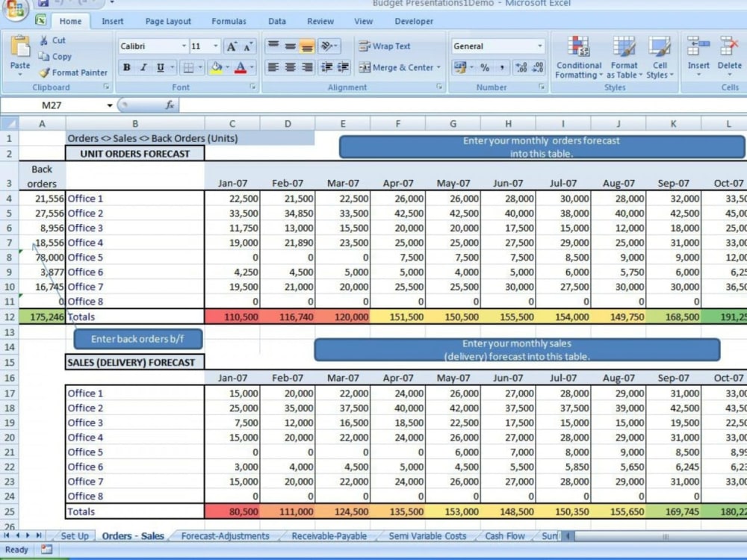Apply Comma Style
Viewport: 747px width, 560px height.
tap(502, 68)
